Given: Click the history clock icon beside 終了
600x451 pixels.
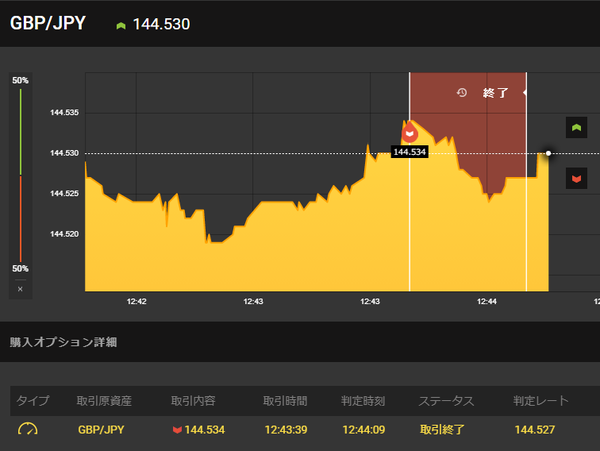Looking at the screenshot, I should pyautogui.click(x=462, y=93).
